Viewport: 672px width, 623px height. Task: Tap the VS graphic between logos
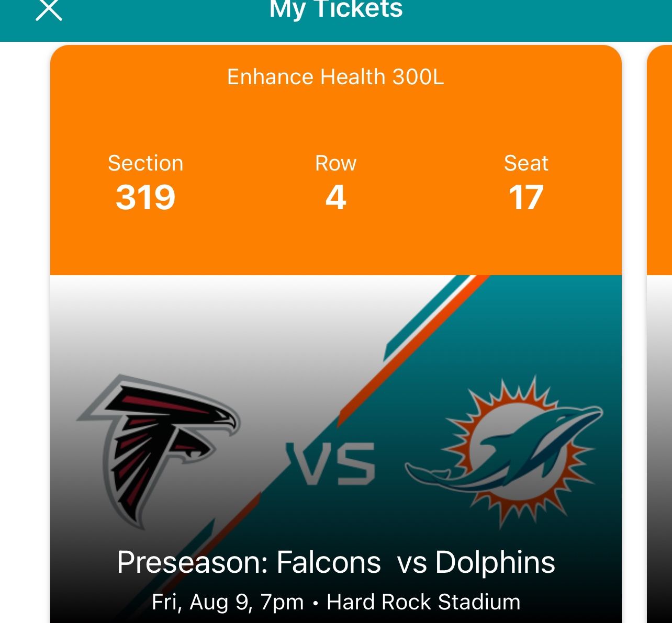[x=331, y=463]
